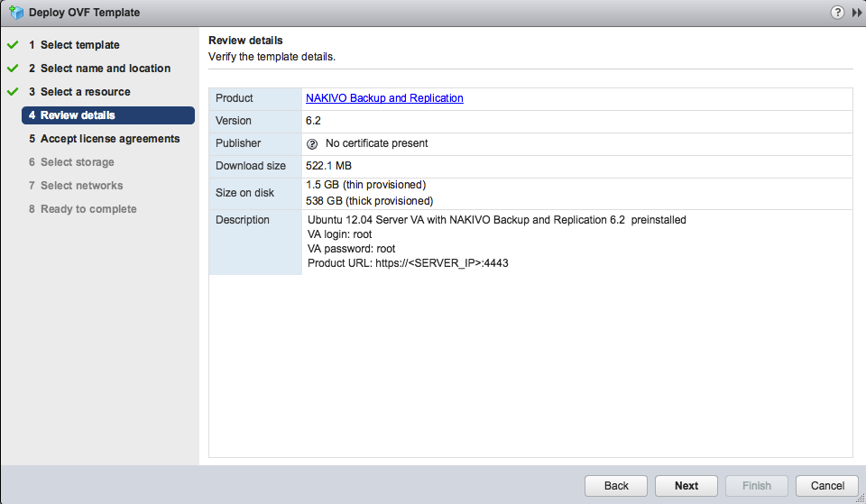
Task: Expand the wizard with double-arrow icon
Action: point(857,13)
